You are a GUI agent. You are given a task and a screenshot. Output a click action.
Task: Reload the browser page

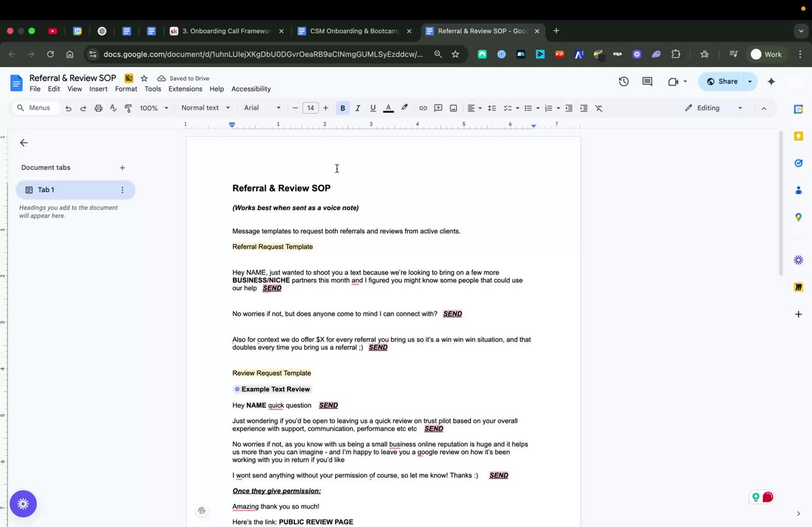pyautogui.click(x=50, y=55)
